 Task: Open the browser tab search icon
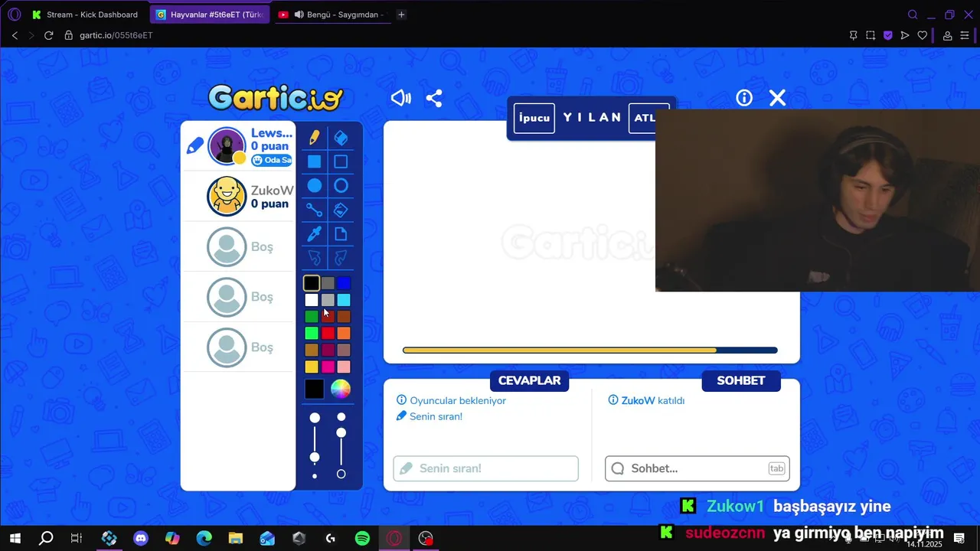coord(913,15)
